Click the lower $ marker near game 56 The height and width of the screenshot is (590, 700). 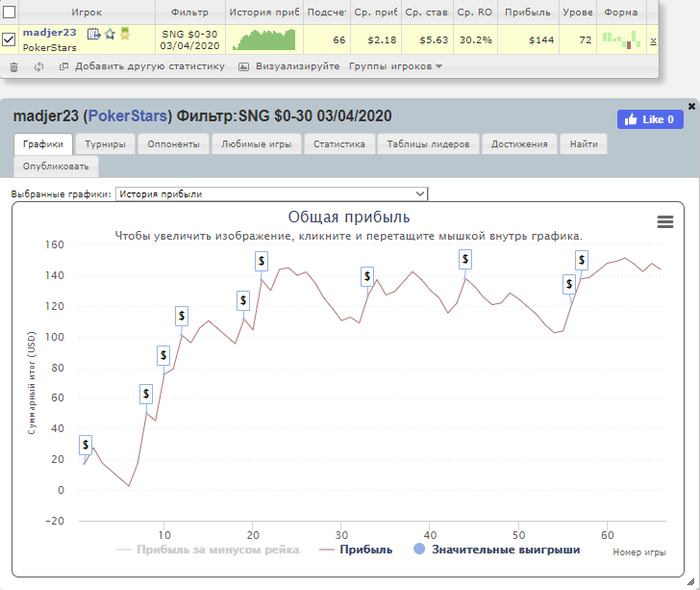[569, 284]
